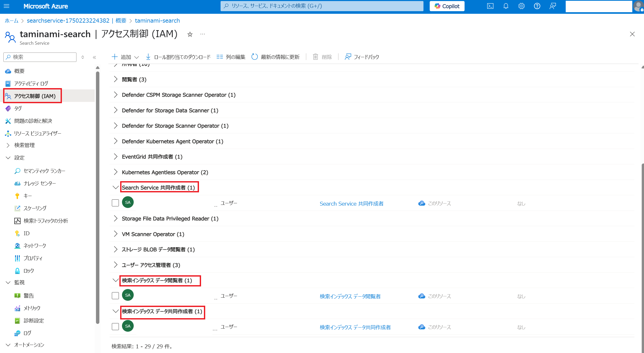Screen dimensions: 644x353
Task: Click the top bar feedback icon
Action: pos(552,6)
